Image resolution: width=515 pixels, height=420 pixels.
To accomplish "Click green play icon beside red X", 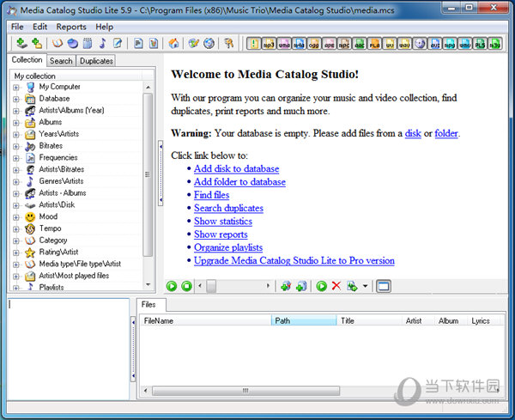I will point(321,286).
